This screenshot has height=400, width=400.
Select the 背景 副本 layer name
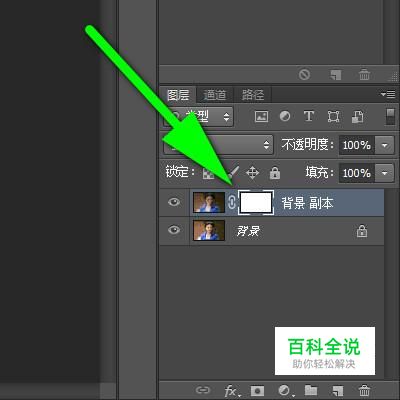pyautogui.click(x=307, y=203)
